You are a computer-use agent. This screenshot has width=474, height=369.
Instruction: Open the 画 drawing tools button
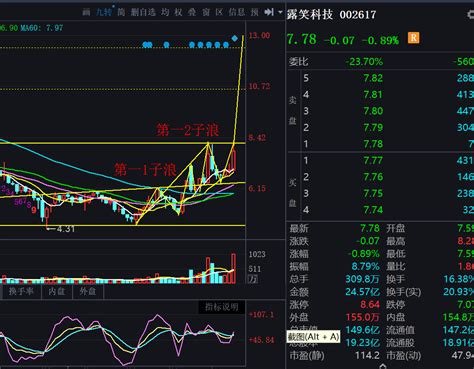tap(86, 12)
